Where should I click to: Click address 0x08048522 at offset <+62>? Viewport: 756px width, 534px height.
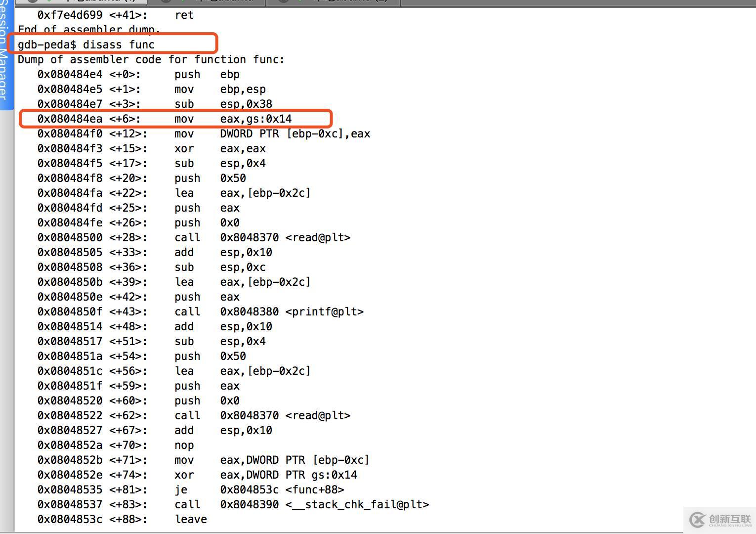70,415
